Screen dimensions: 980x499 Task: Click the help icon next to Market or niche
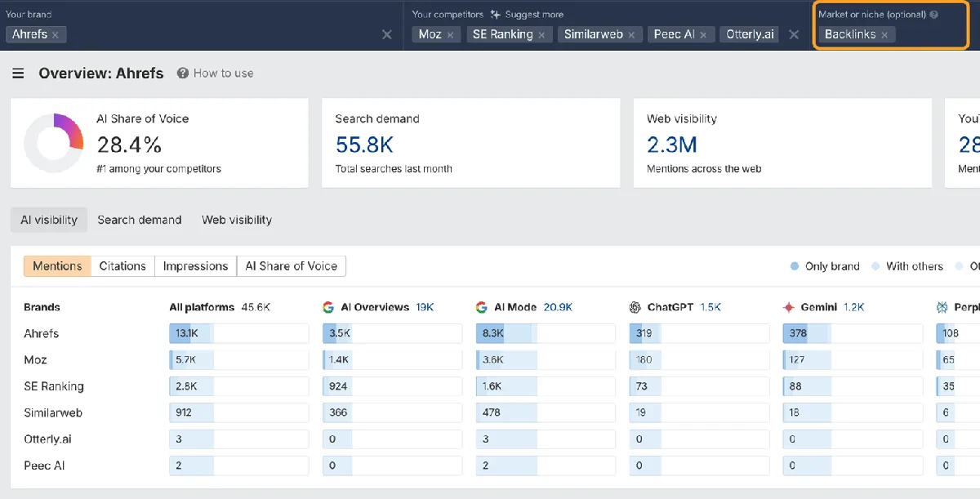coord(933,15)
